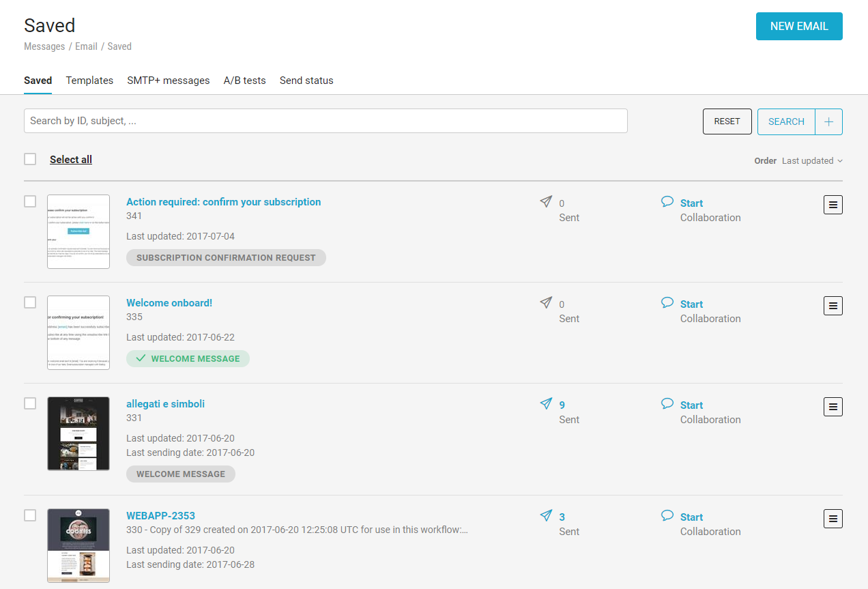Click the sent paper plane icon for WEBAPP-2353

546,516
